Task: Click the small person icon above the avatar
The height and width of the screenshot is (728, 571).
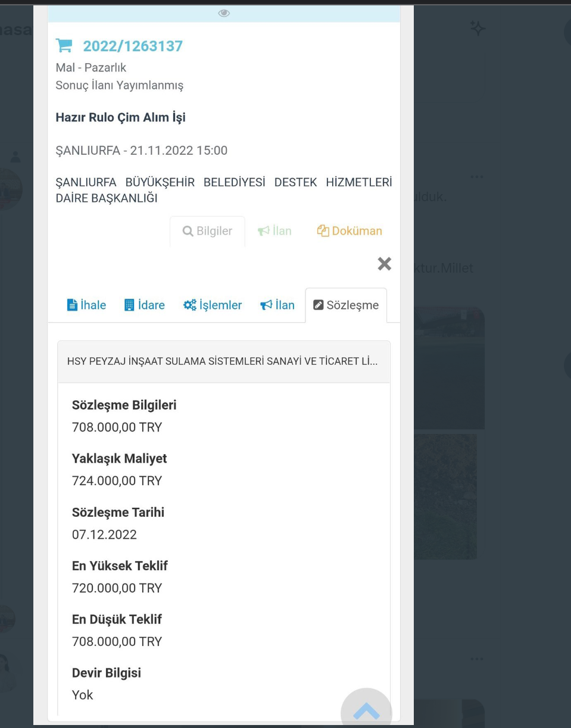Action: tap(16, 157)
